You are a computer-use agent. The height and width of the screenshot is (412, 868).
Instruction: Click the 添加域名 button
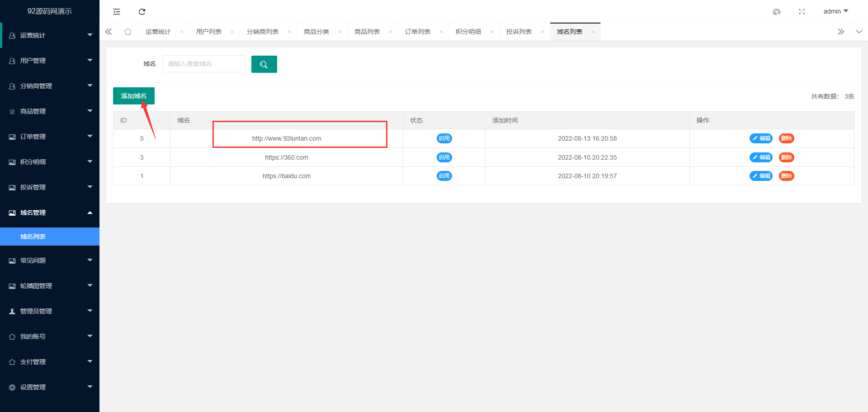coord(133,96)
